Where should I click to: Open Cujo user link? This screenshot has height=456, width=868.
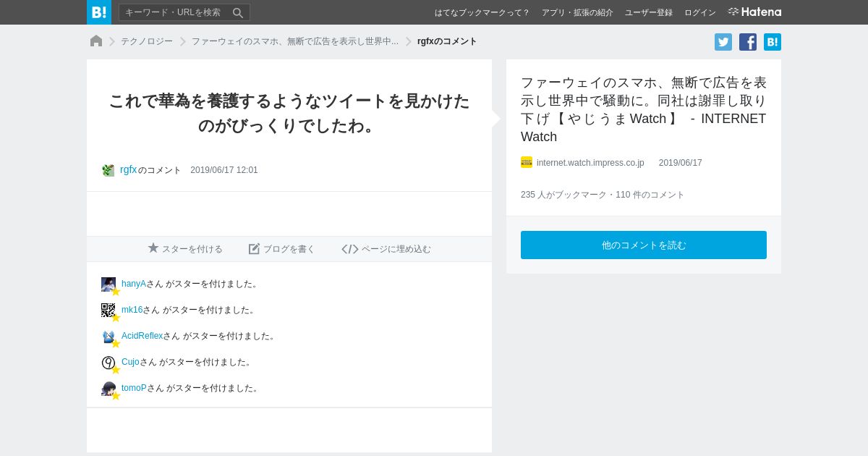coord(130,362)
